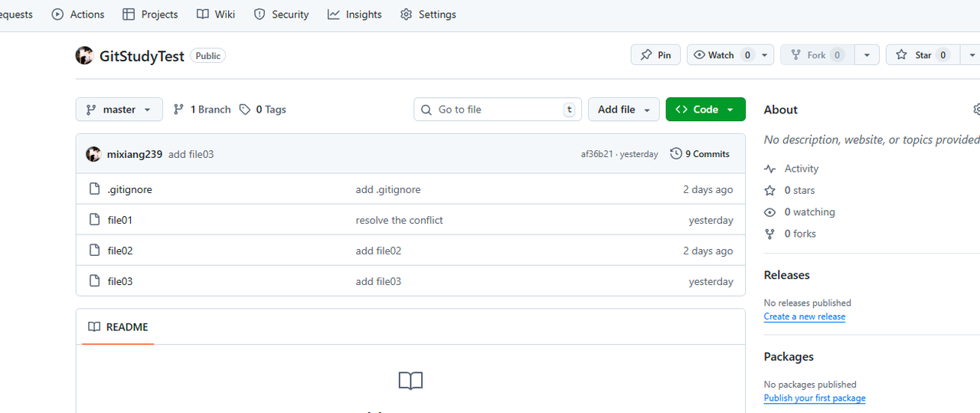980x413 pixels.
Task: Open the .gitignore file
Action: point(129,189)
